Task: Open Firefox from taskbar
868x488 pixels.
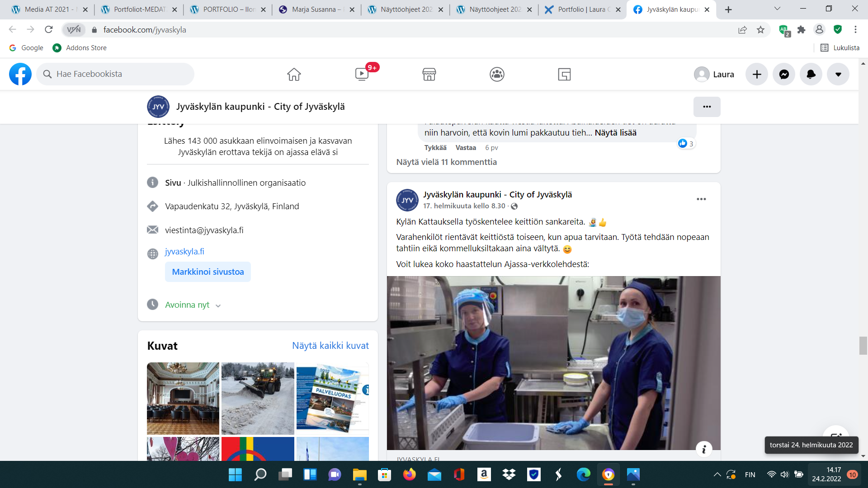Action: pyautogui.click(x=410, y=474)
